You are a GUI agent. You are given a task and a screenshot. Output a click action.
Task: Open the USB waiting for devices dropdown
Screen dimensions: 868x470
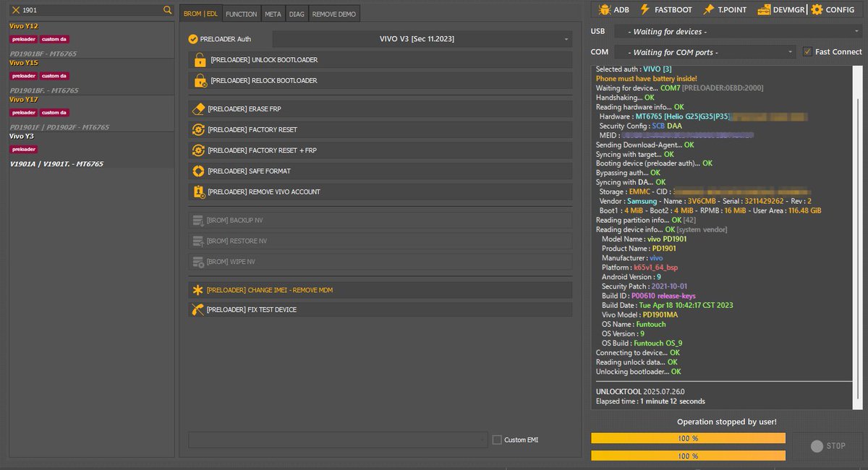coord(738,31)
